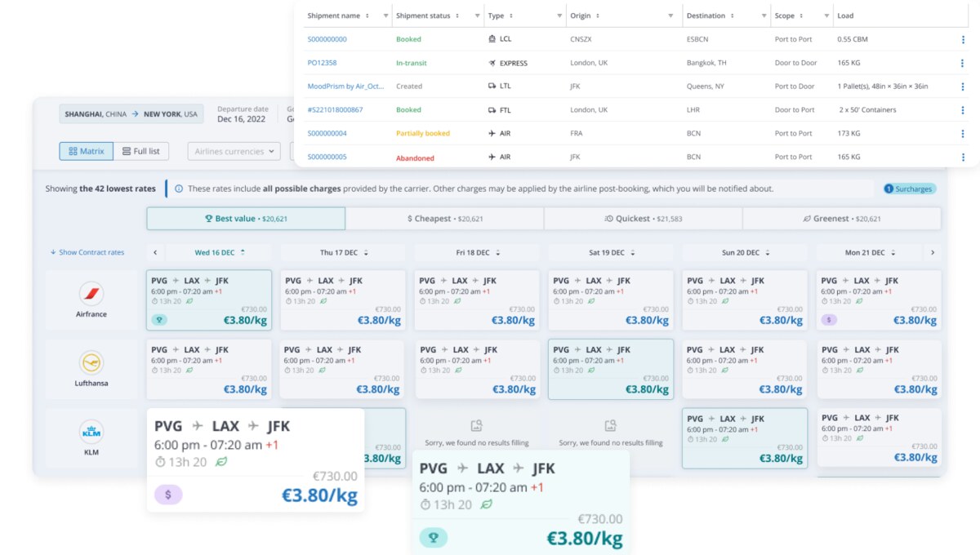Click '2 x 50' Containers' load cell
The width and height of the screenshot is (980, 555).
[868, 109]
